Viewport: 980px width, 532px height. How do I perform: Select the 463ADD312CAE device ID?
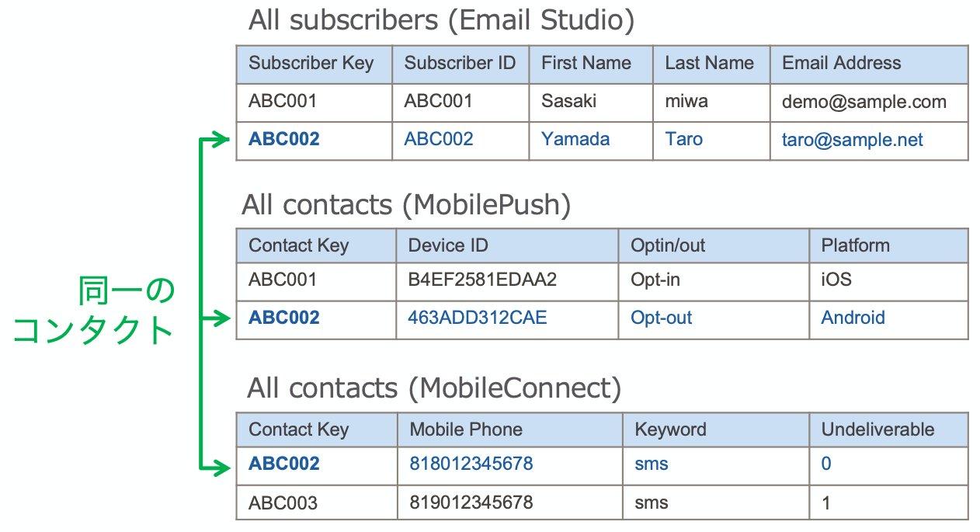pyautogui.click(x=477, y=318)
